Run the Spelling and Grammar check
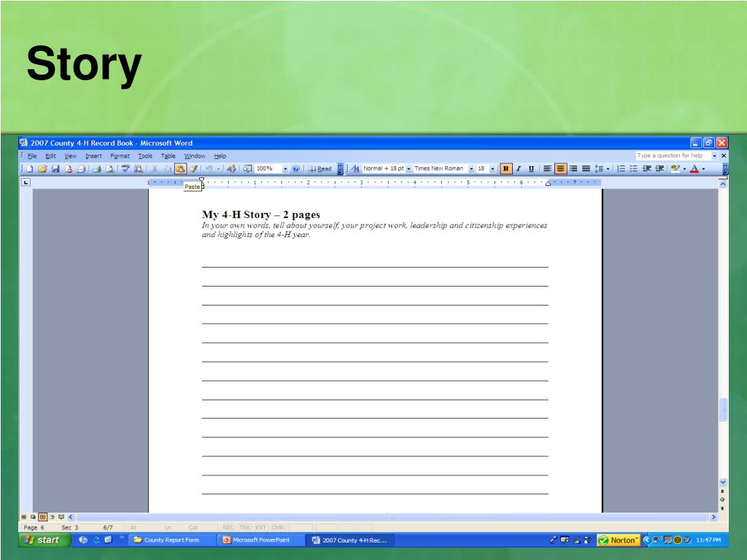The height and width of the screenshot is (560, 747). 125,168
